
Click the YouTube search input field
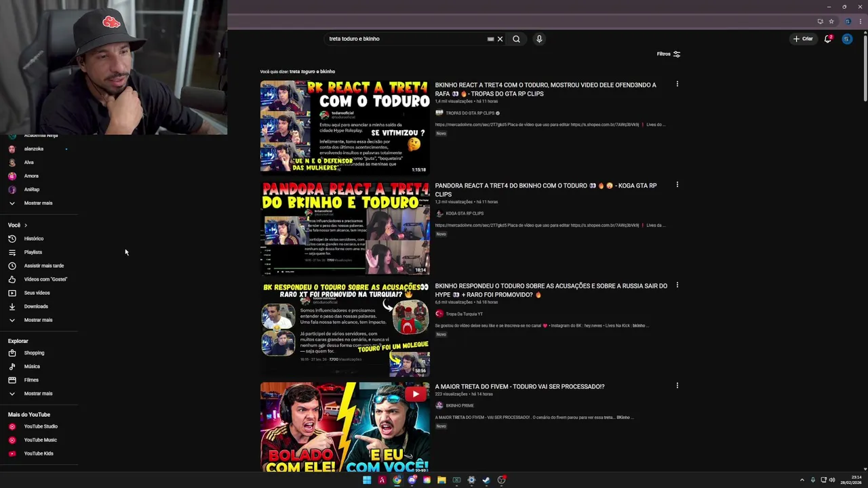[406, 39]
